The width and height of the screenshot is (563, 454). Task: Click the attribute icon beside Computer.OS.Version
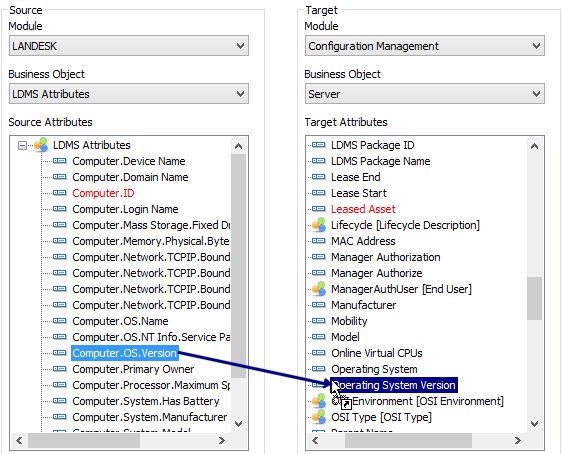click(60, 353)
